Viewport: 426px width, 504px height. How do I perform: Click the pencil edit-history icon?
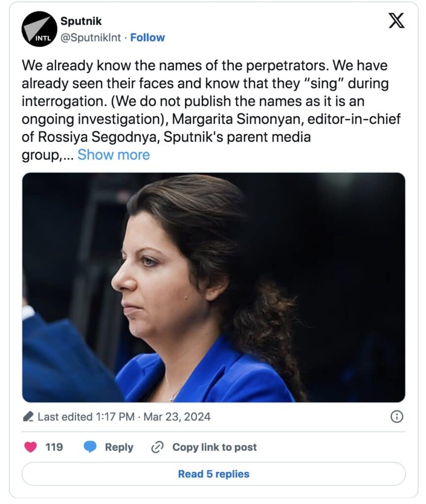28,417
